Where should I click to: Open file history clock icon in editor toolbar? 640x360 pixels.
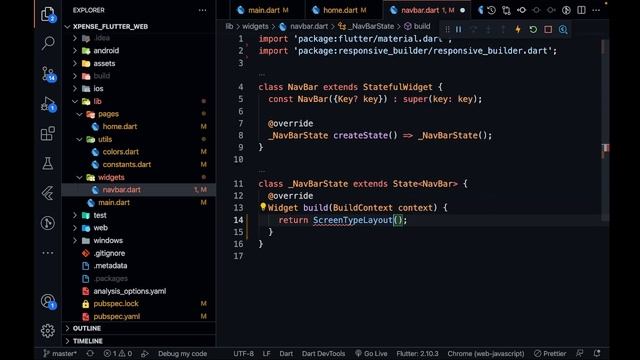(491, 10)
